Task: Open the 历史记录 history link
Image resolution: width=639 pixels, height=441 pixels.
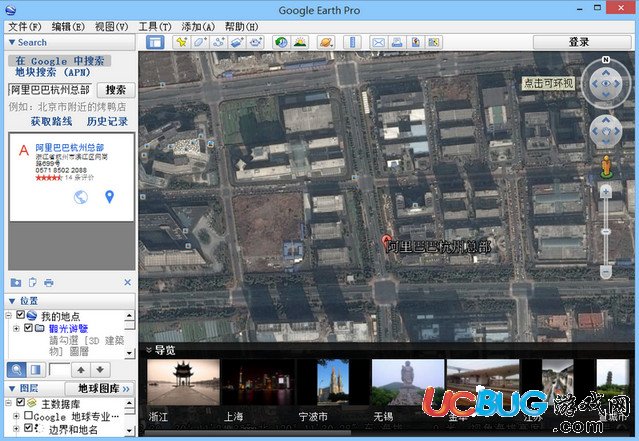Action: (x=107, y=121)
